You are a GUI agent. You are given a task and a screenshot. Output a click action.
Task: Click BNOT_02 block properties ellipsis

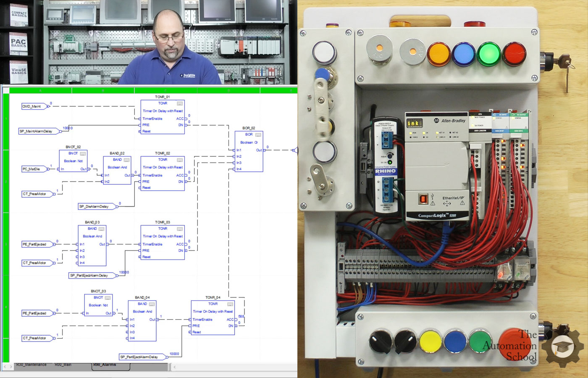tap(83, 154)
